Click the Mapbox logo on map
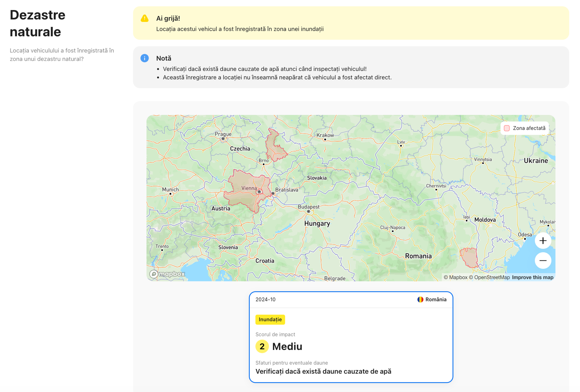 point(167,274)
